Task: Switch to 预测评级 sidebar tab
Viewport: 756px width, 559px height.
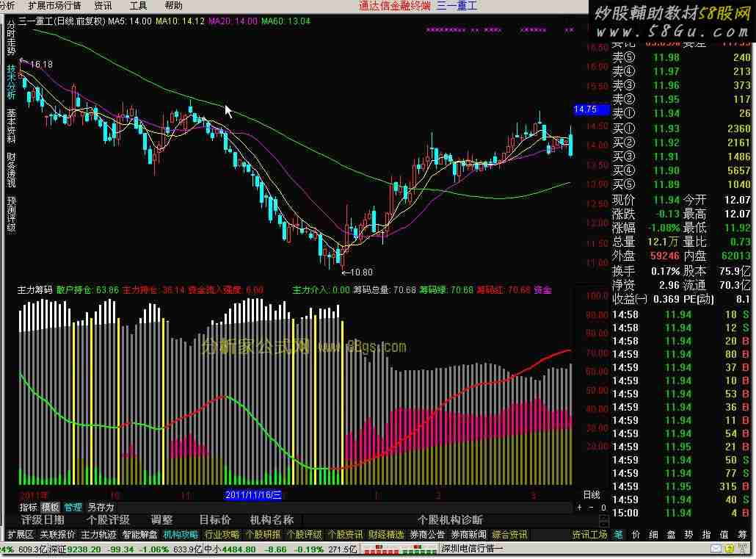Action: (11, 214)
